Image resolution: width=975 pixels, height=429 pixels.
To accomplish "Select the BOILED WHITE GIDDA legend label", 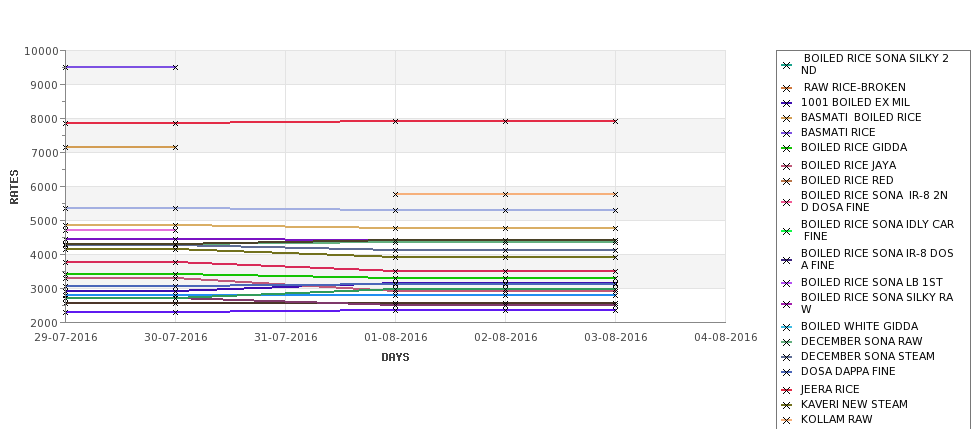I will point(859,326).
